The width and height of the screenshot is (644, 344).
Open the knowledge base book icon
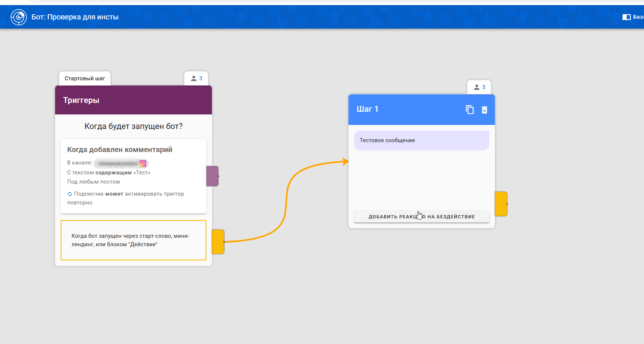pyautogui.click(x=626, y=17)
